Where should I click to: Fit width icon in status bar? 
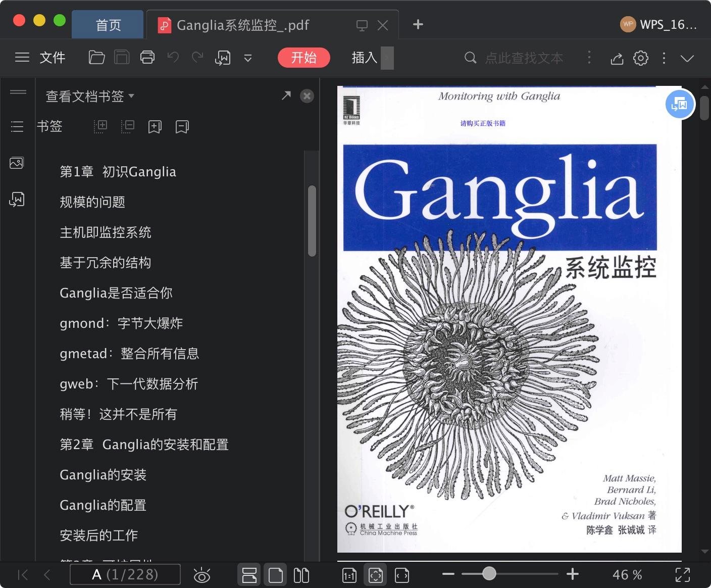click(402, 575)
